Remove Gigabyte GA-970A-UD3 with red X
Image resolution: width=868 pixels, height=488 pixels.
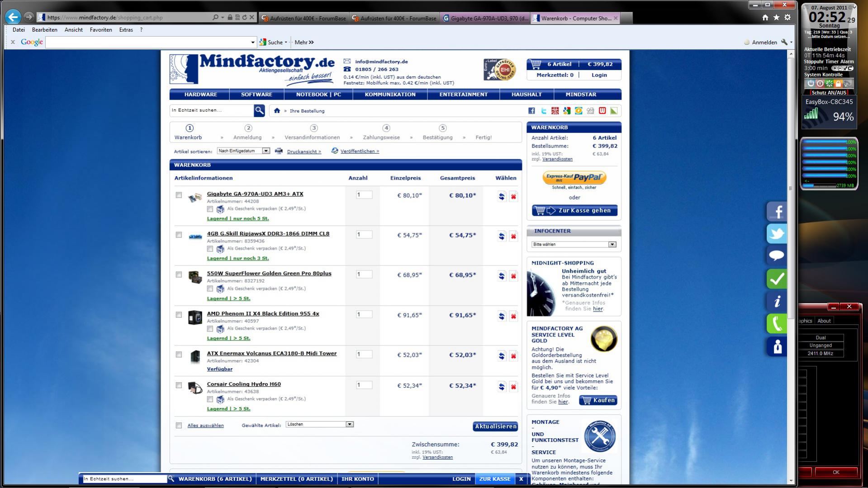[513, 196]
